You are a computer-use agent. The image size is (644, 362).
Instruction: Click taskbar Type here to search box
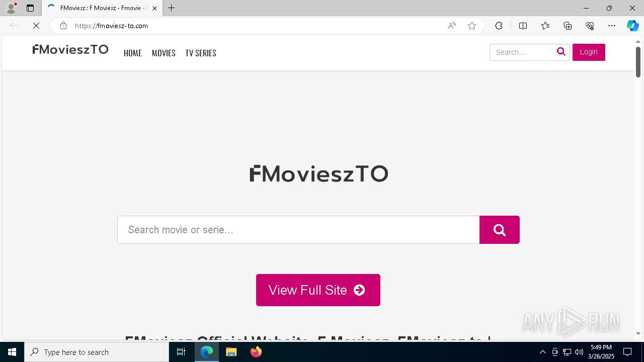97,352
